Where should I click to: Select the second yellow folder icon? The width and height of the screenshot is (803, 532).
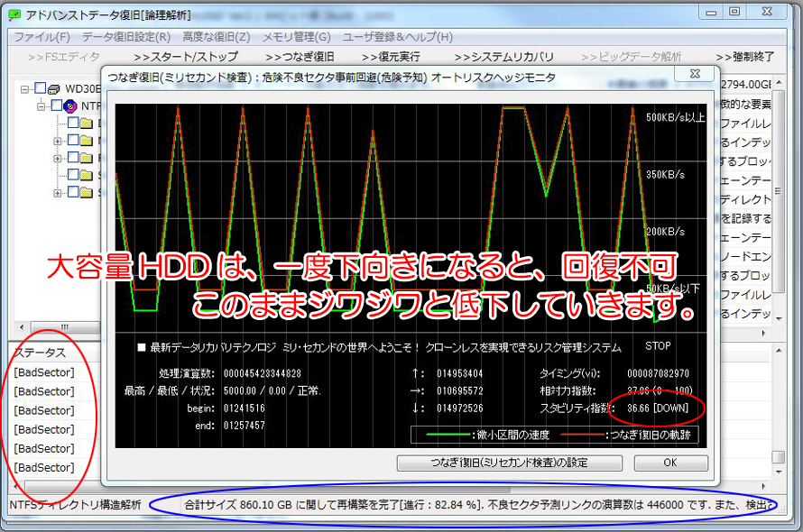(x=87, y=141)
